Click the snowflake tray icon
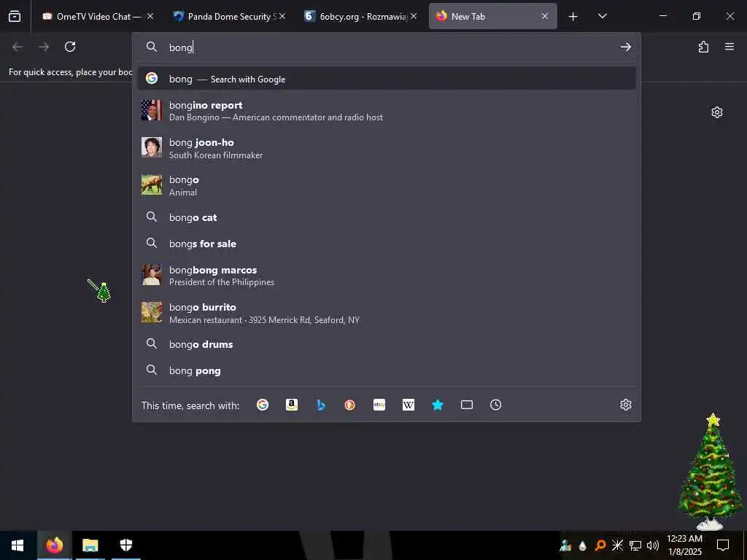 point(617,545)
